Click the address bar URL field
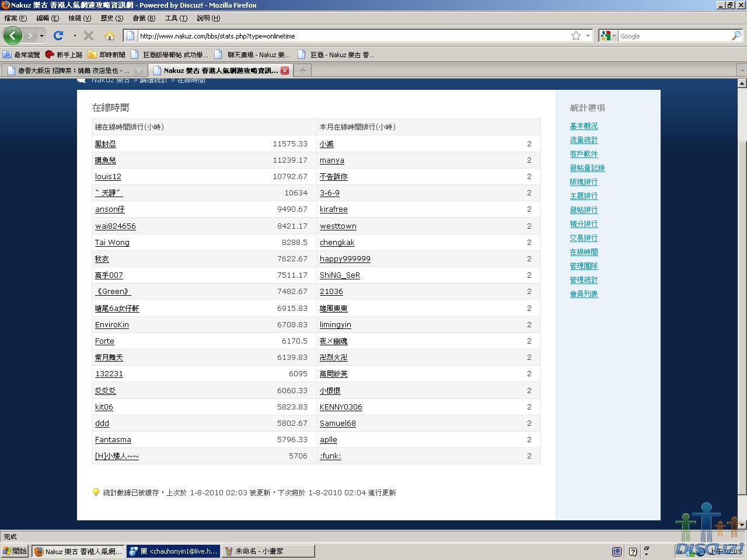Viewport: 747px width, 560px height. [x=350, y=36]
